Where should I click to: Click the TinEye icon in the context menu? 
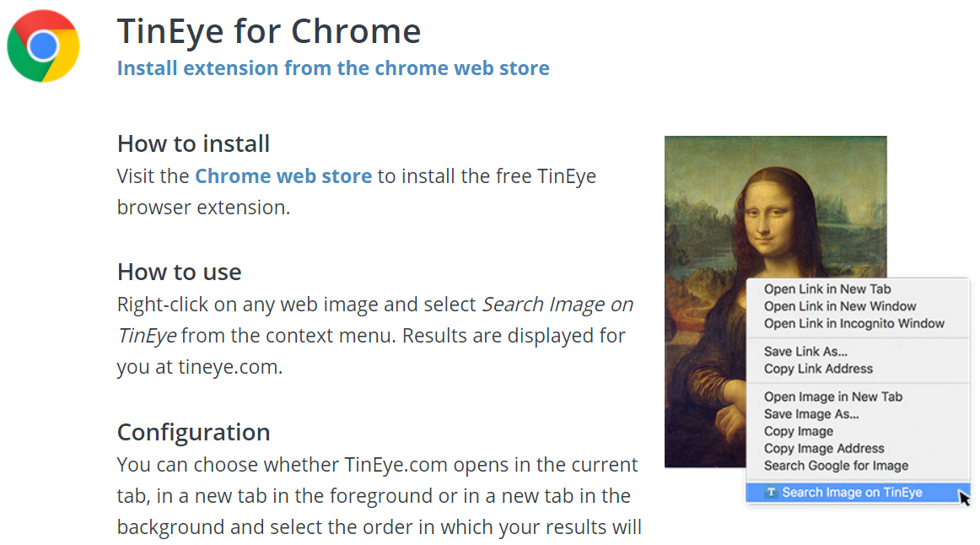(x=770, y=493)
